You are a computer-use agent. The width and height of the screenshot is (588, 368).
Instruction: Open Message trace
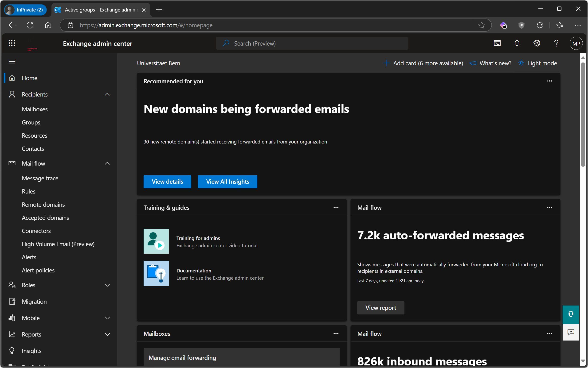[x=40, y=178]
